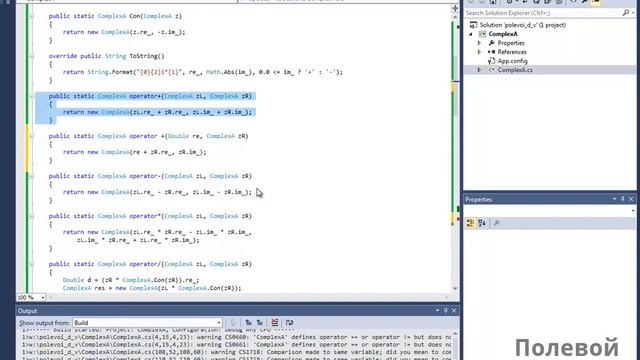640x360 pixels.
Task: Click warning CS0661 line in Output
Action: [x=237, y=344]
